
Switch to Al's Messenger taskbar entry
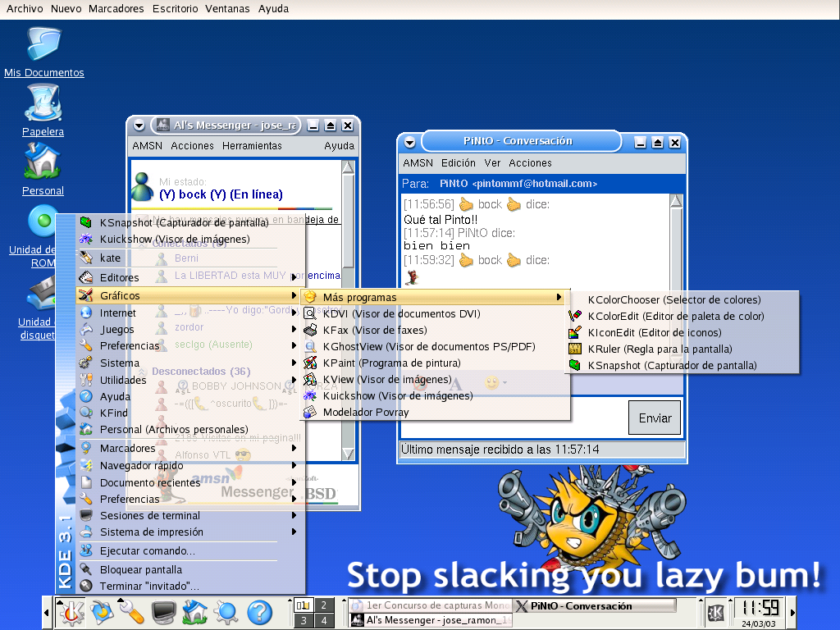(x=431, y=620)
